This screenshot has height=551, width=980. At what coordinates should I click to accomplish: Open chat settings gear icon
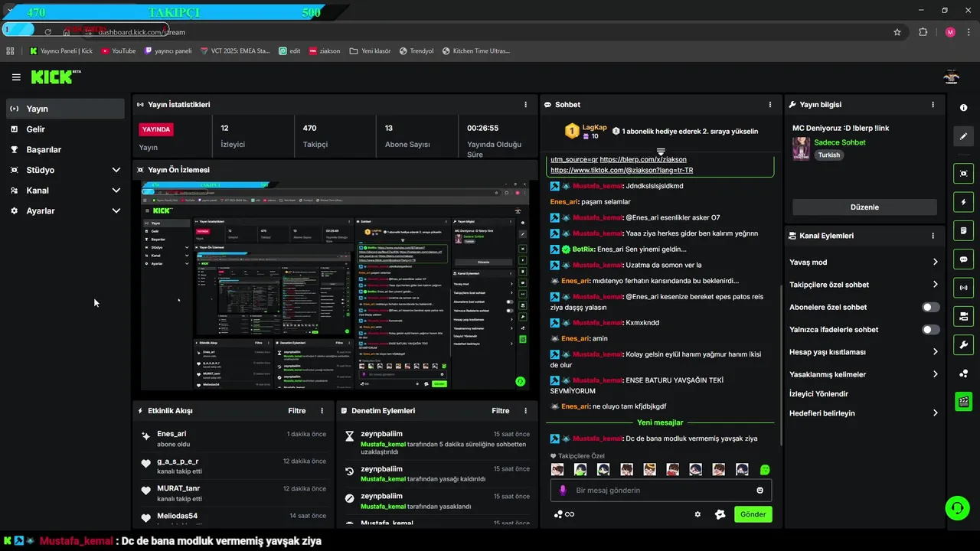click(697, 514)
